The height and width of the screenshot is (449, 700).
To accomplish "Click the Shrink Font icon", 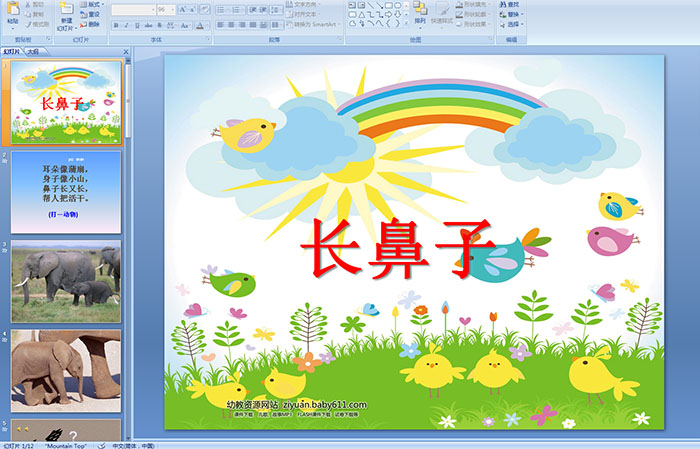I will (192, 9).
